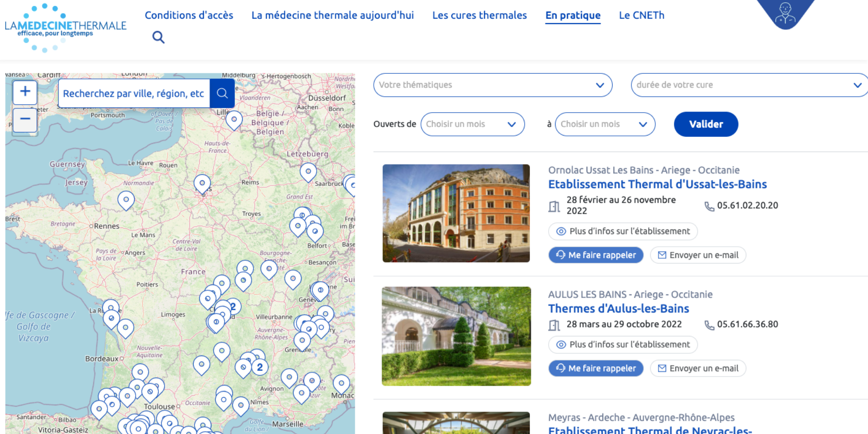Click the map pin near Nîmes
Viewport: 868px width, 434px height.
coord(241,406)
